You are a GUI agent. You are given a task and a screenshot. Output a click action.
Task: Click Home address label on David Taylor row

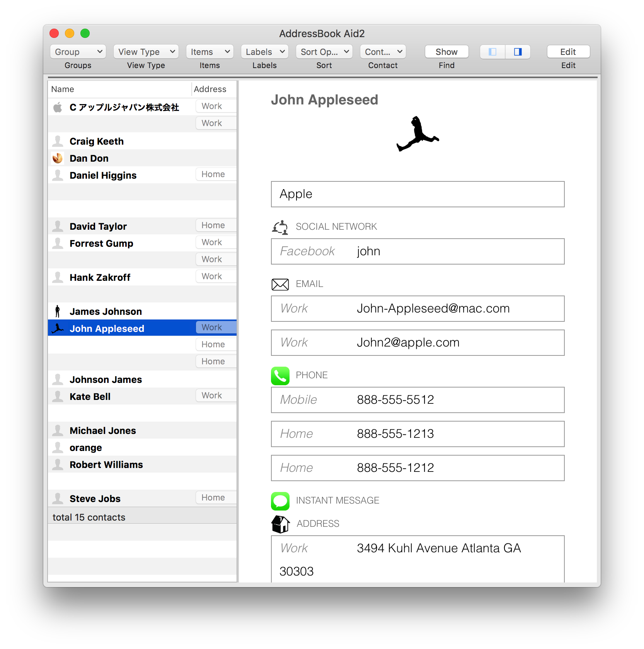(216, 225)
